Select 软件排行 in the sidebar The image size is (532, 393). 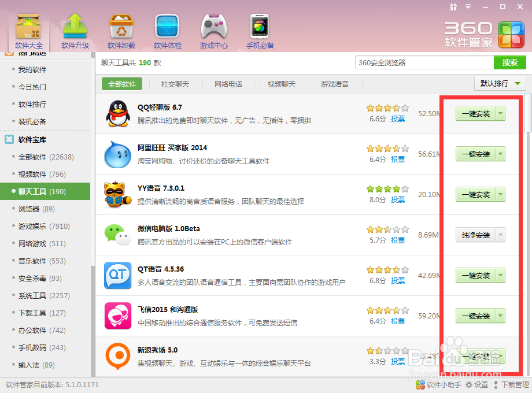point(32,104)
